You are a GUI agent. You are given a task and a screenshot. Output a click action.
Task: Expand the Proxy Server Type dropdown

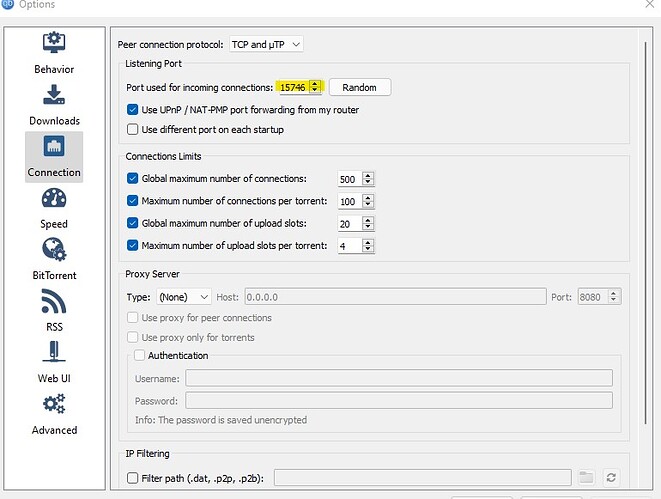click(x=182, y=297)
